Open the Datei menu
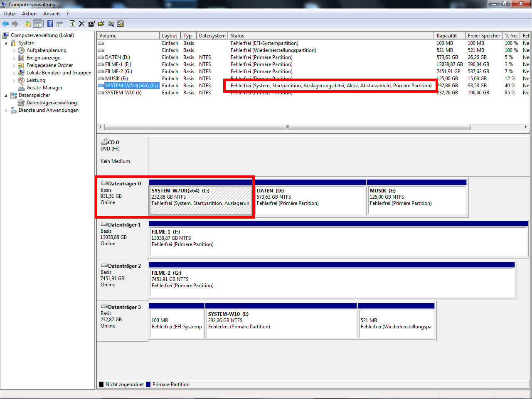Image resolution: width=532 pixels, height=399 pixels. 10,14
